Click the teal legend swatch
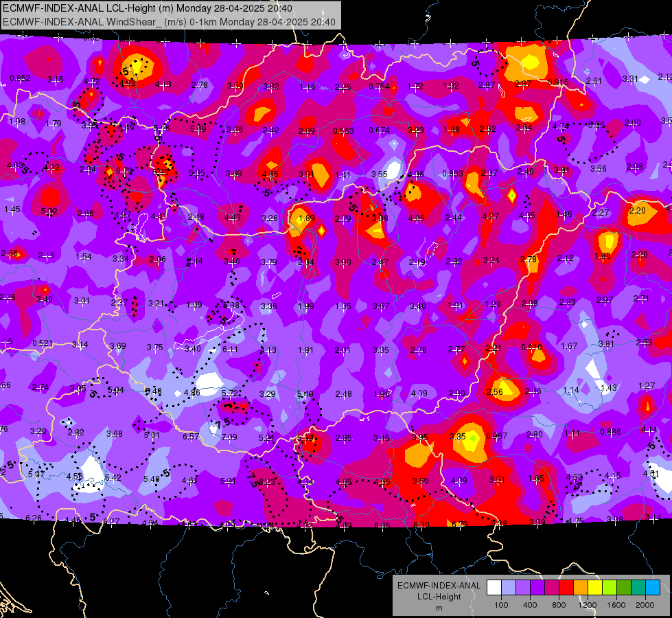 (638, 588)
